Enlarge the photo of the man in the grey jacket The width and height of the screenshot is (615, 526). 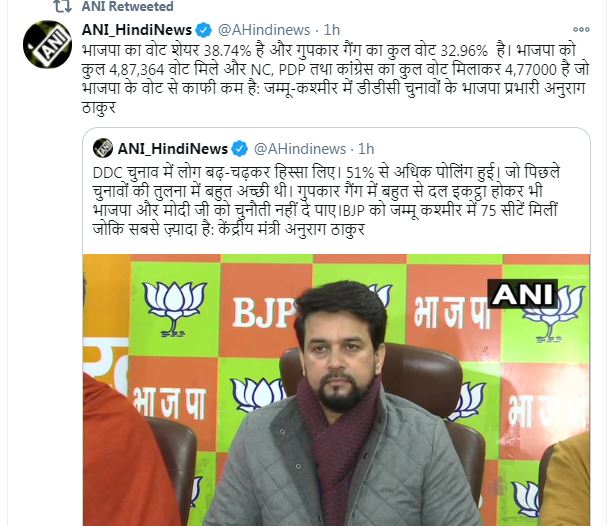pos(336,390)
